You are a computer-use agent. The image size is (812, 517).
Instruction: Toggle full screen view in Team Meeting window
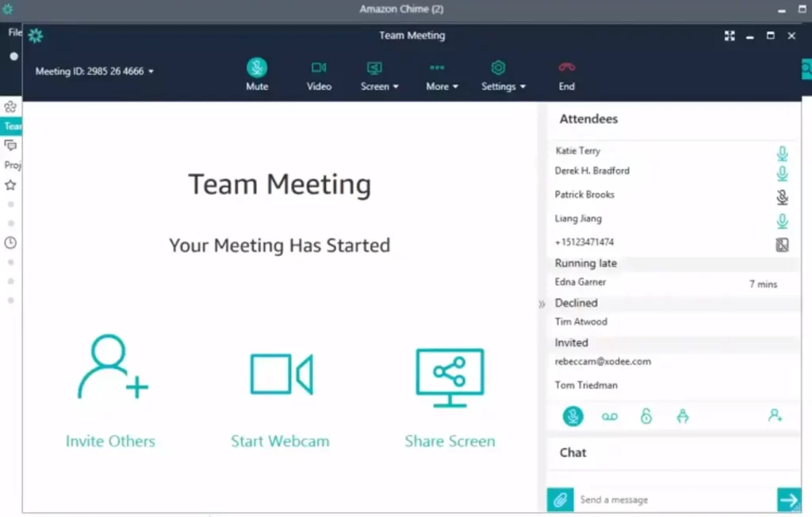click(x=730, y=36)
